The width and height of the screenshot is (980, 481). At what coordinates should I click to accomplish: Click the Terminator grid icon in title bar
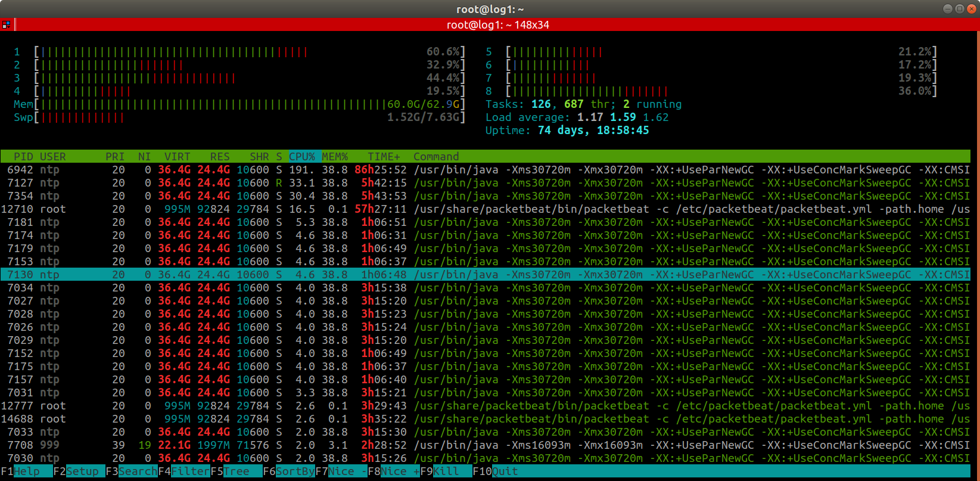coord(6,24)
